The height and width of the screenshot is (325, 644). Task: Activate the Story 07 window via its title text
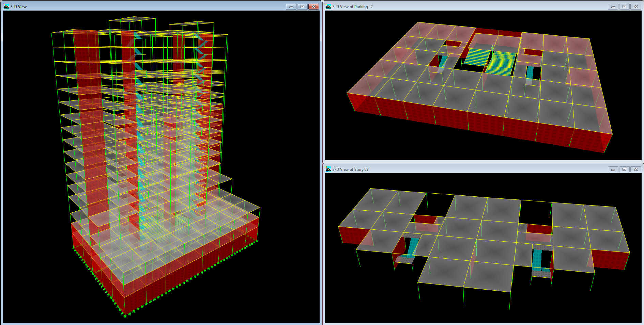coord(350,169)
